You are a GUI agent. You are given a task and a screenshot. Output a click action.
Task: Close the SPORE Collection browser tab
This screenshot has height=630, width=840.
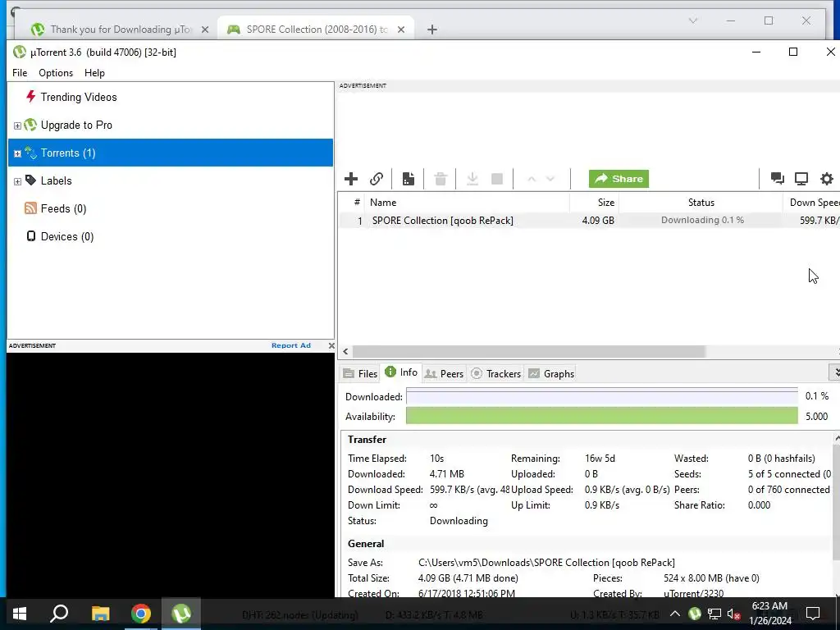400,30
